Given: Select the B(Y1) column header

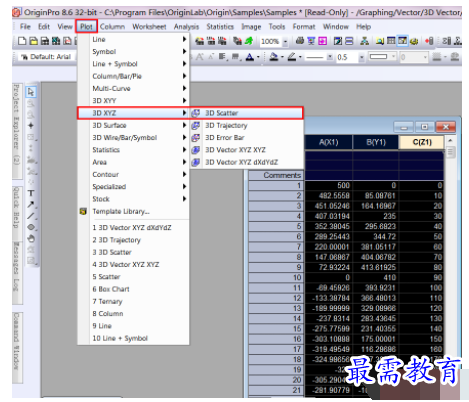Looking at the screenshot, I should 376,142.
